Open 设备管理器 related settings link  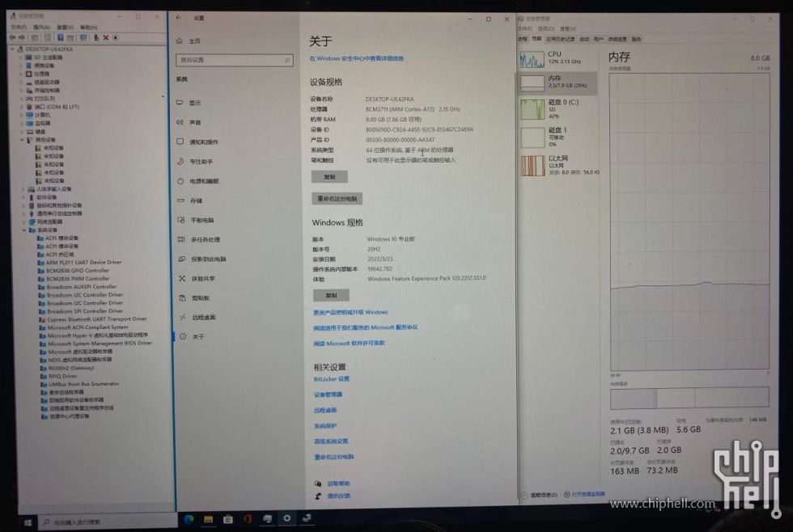tap(329, 395)
